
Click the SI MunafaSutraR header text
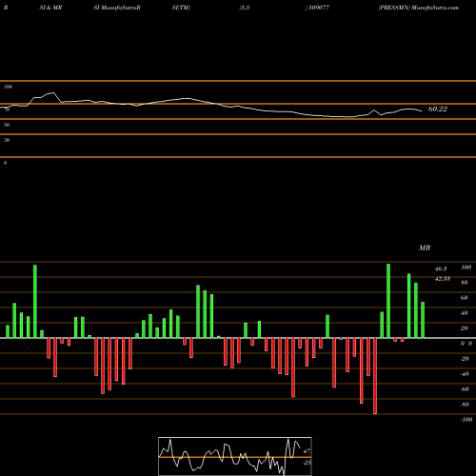point(117,8)
